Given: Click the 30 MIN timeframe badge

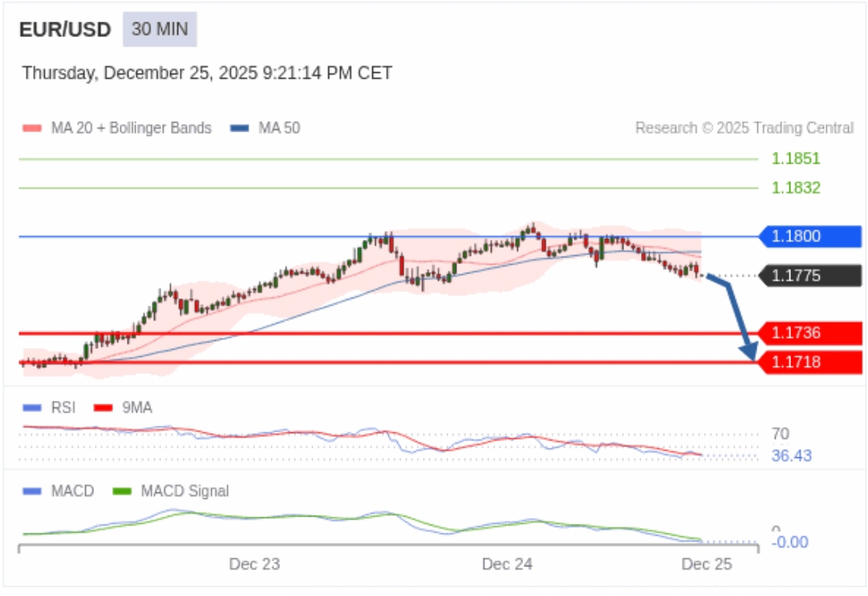Looking at the screenshot, I should click(x=160, y=30).
